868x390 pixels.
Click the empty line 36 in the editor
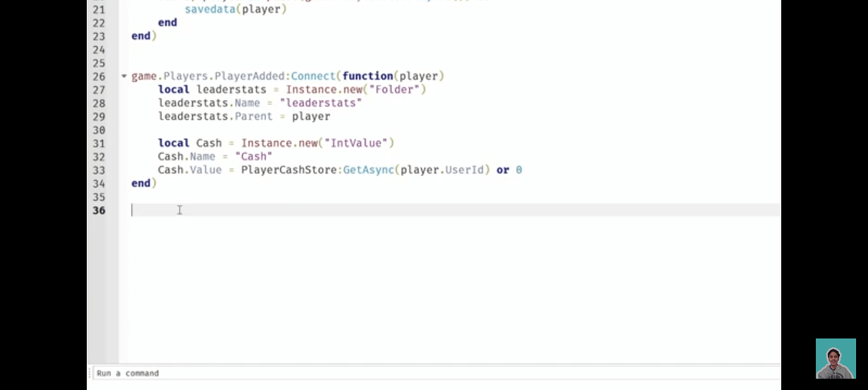[252, 210]
